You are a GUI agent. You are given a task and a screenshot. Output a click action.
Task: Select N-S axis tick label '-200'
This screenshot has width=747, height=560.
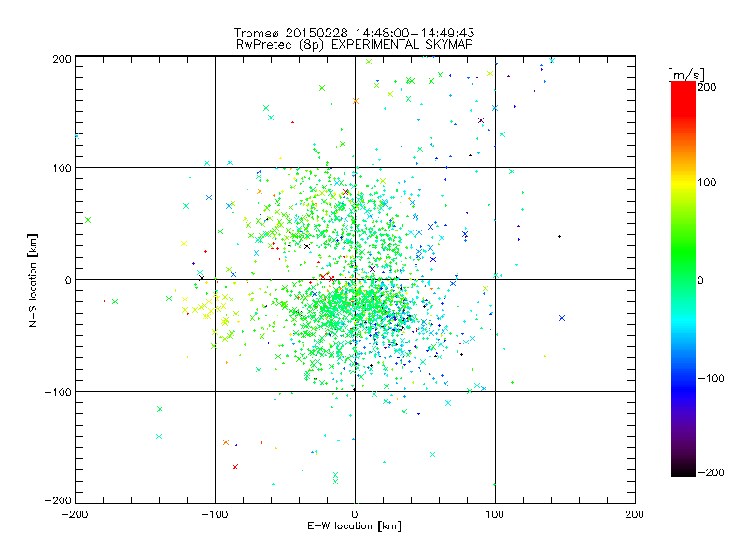58,501
